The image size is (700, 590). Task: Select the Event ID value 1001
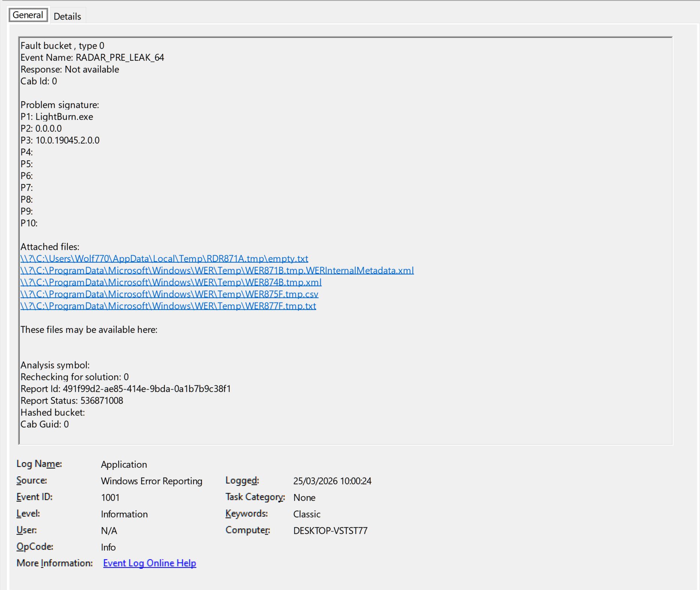(110, 497)
